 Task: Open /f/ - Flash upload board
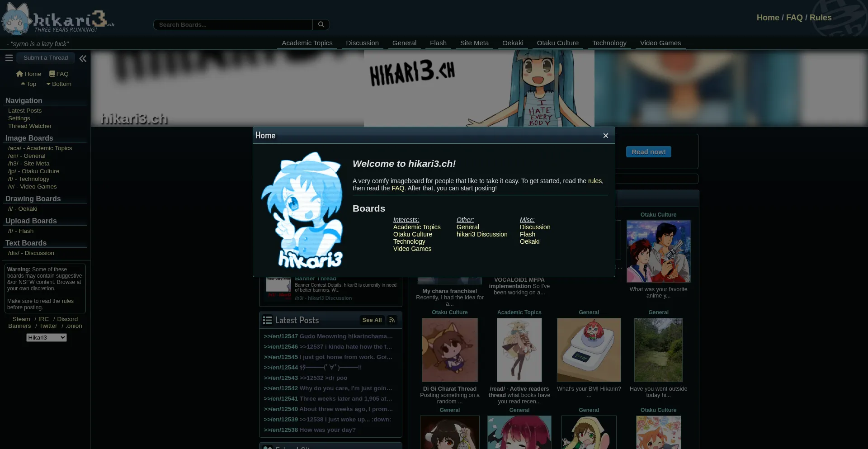click(21, 231)
